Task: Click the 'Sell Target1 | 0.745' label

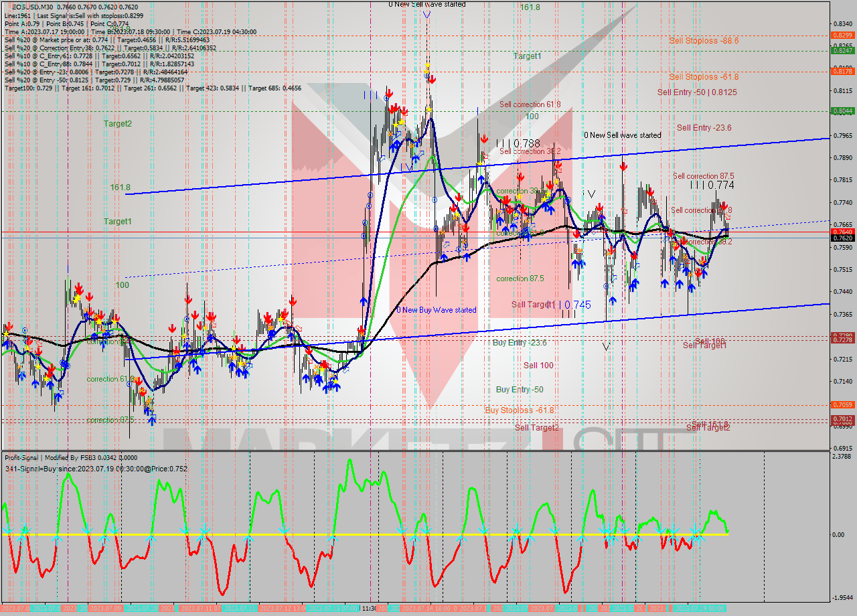Action: (x=551, y=305)
